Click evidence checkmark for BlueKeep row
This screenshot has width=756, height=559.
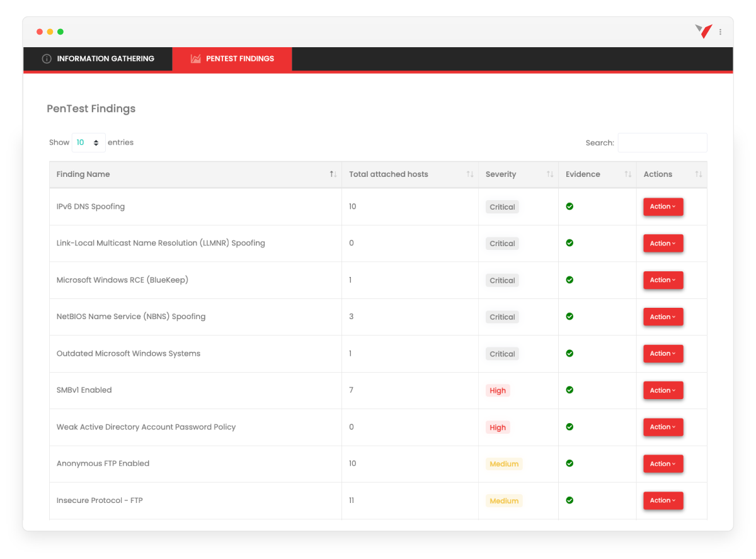570,280
